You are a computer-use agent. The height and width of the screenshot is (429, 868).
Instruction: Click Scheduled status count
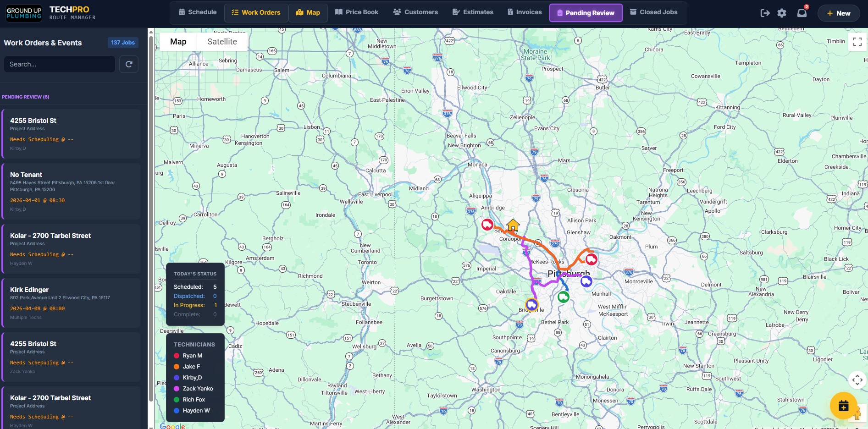pyautogui.click(x=215, y=287)
